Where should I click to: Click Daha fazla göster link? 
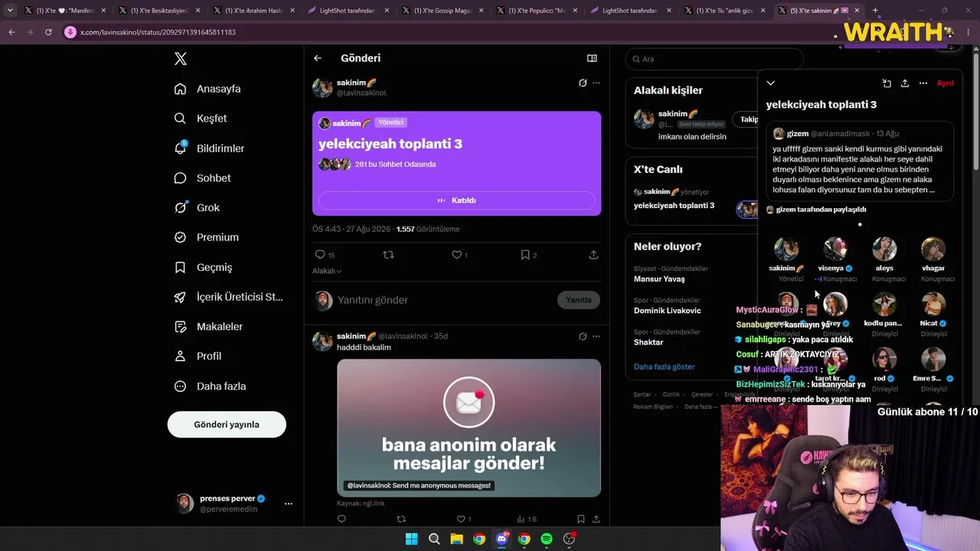point(664,367)
